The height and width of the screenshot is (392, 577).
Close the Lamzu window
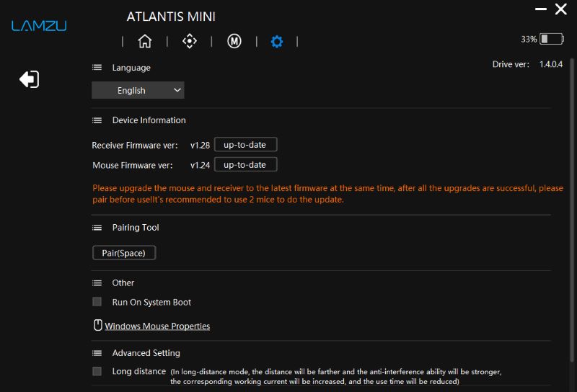[561, 9]
